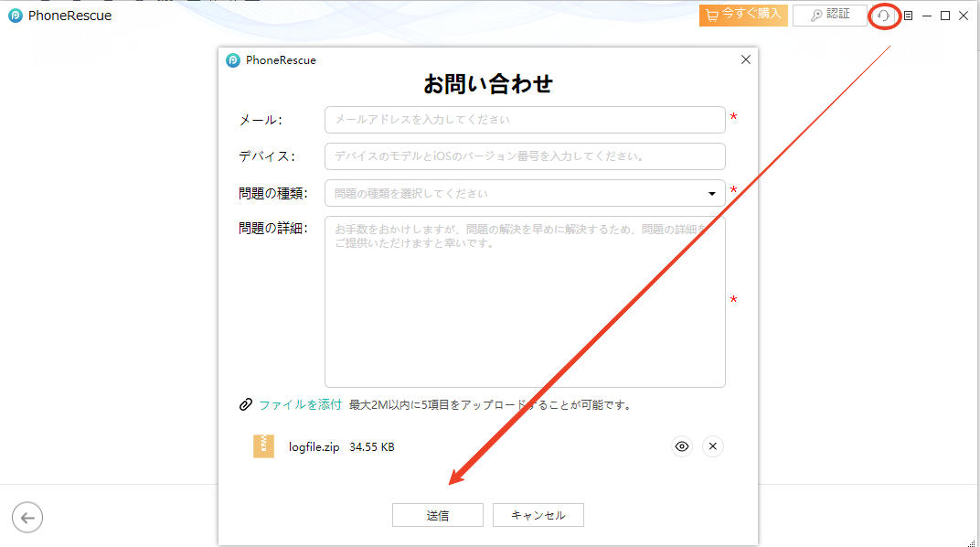
Task: Open the 問題の種類 dropdown
Action: point(526,193)
